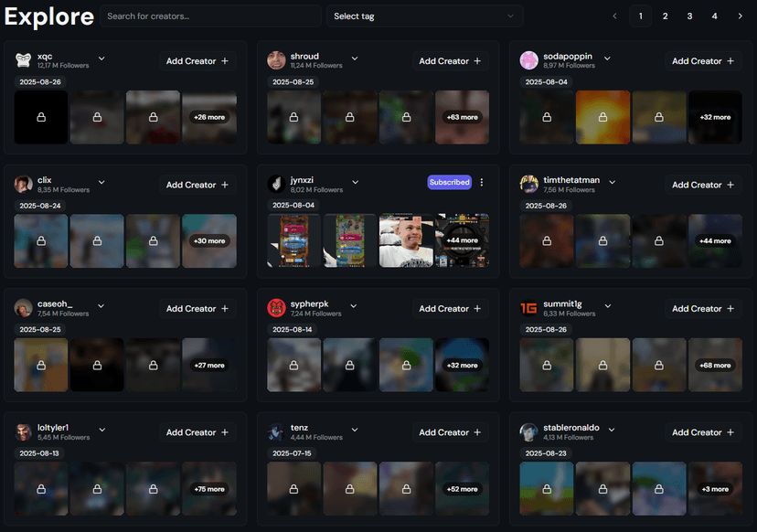Click summit1g's 1G logo avatar
Screen dimensions: 757x532
pyautogui.click(x=528, y=308)
